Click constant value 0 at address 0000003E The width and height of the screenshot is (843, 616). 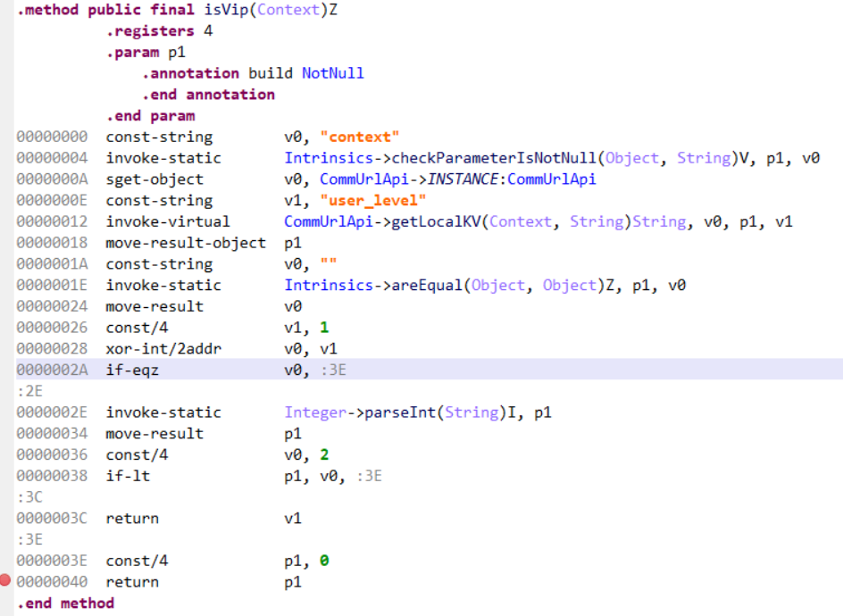pyautogui.click(x=324, y=561)
